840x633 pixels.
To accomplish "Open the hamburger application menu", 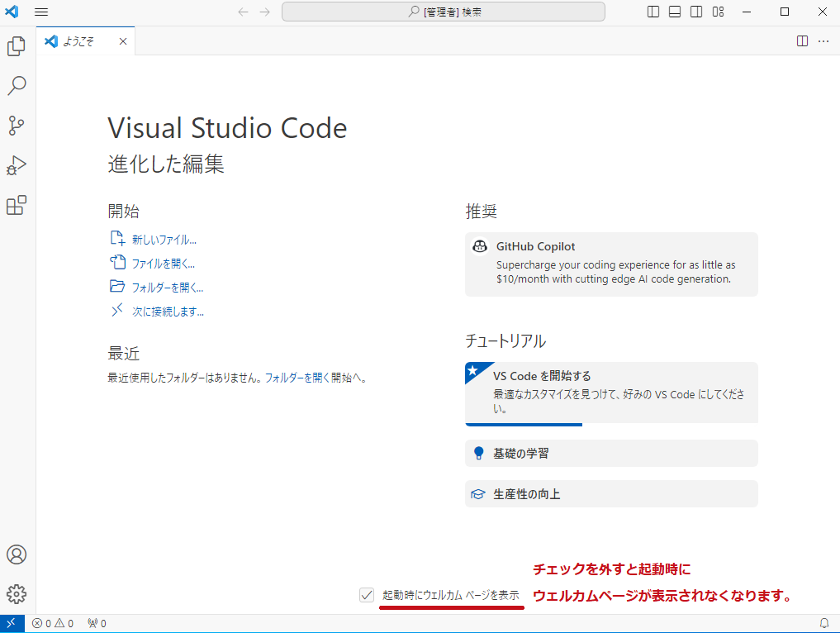I will coord(41,12).
